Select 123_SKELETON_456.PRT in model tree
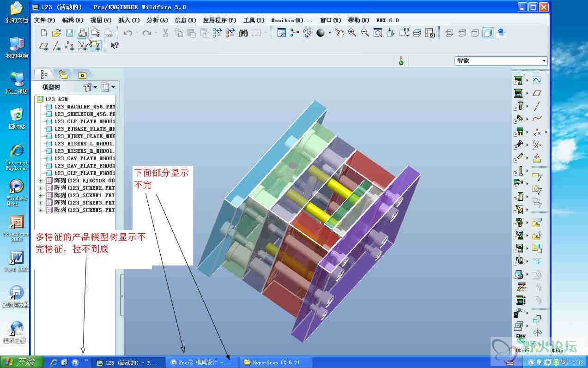The image size is (588, 368). [80, 114]
